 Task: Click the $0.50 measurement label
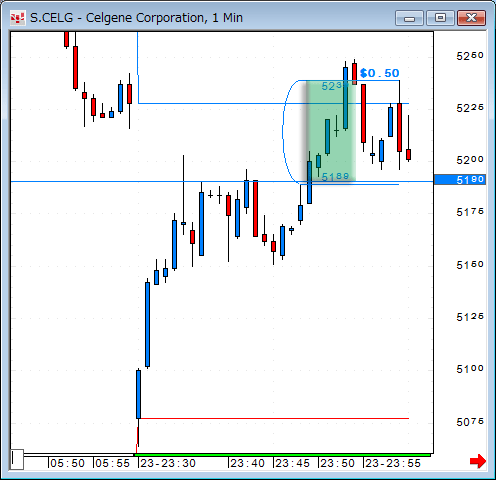pyautogui.click(x=380, y=73)
